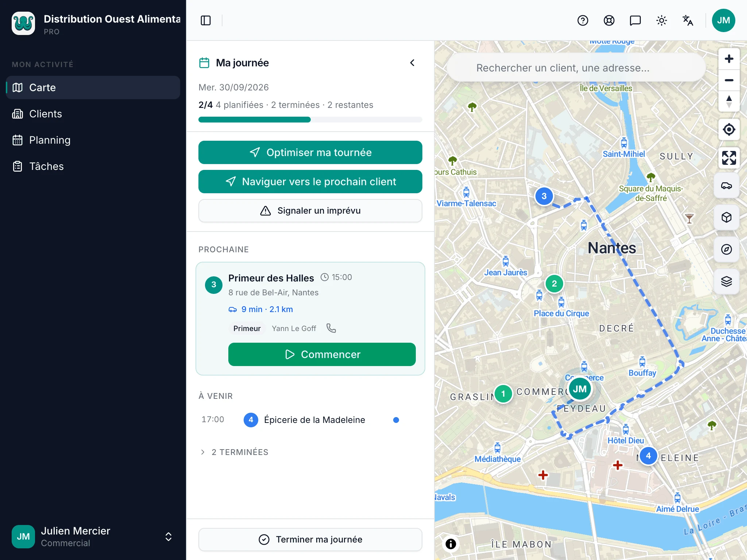Select map marker 1 in green
The image size is (747, 560).
click(503, 394)
